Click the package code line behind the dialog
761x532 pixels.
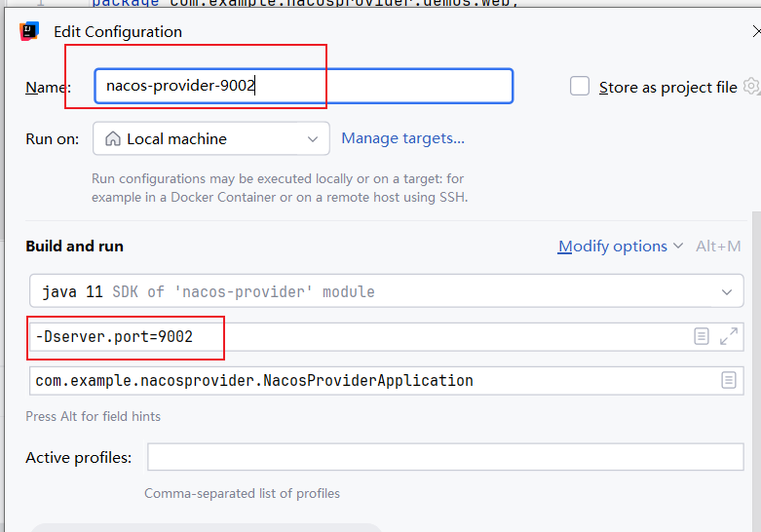tap(292, 3)
